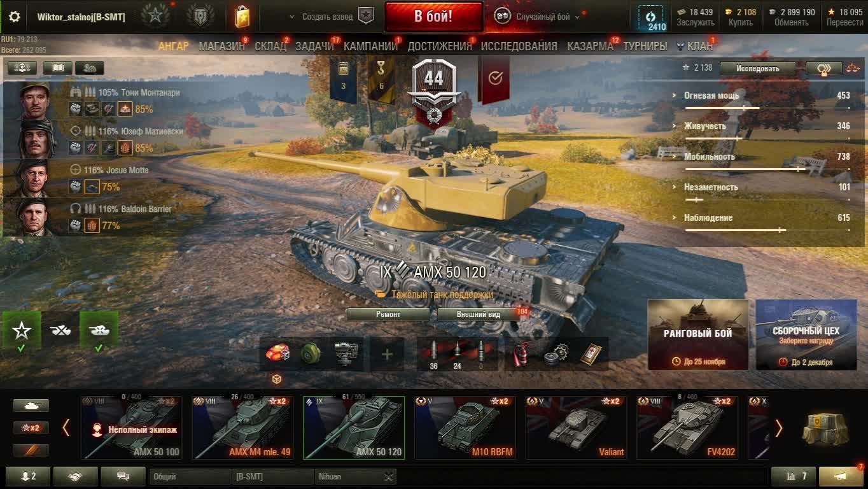The image size is (868, 489).
Task: Click the Ремонт button
Action: (388, 315)
